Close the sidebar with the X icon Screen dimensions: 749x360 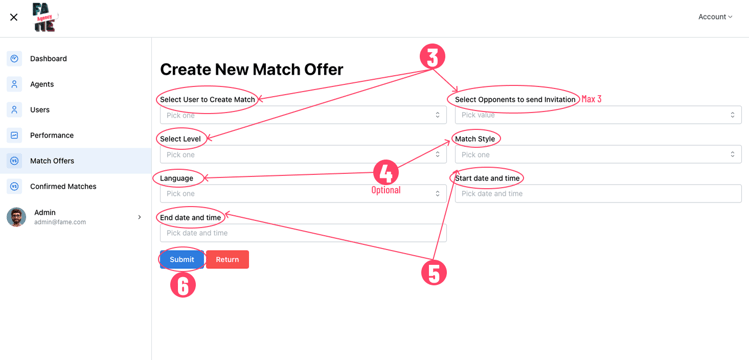point(14,17)
